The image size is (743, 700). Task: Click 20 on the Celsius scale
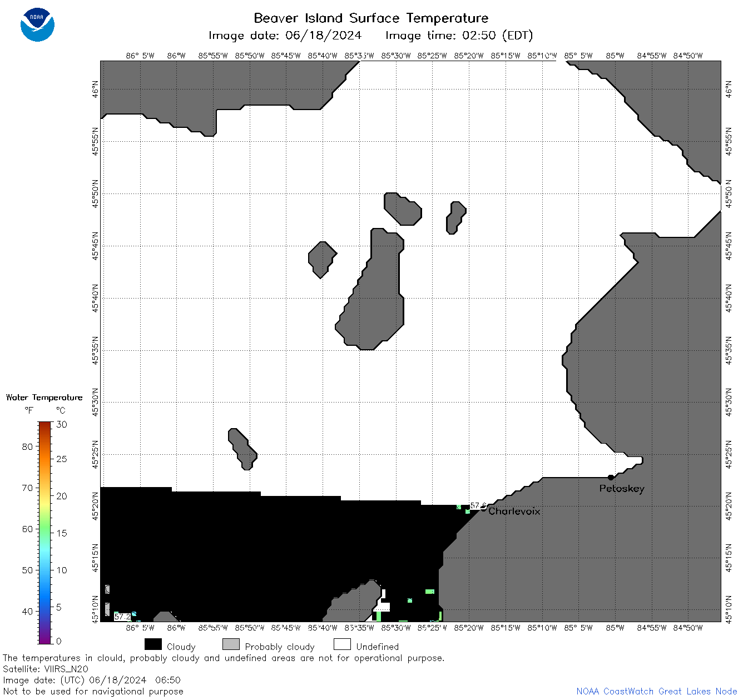[x=62, y=496]
